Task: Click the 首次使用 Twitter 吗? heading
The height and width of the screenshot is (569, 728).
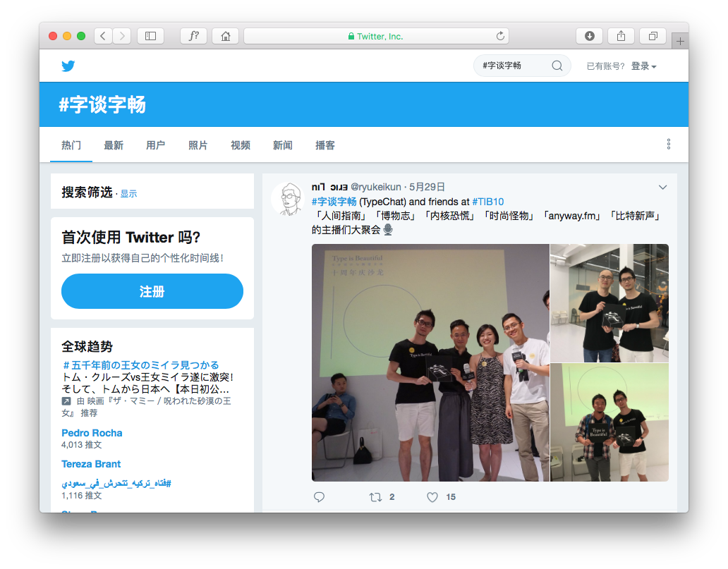Action: [131, 237]
